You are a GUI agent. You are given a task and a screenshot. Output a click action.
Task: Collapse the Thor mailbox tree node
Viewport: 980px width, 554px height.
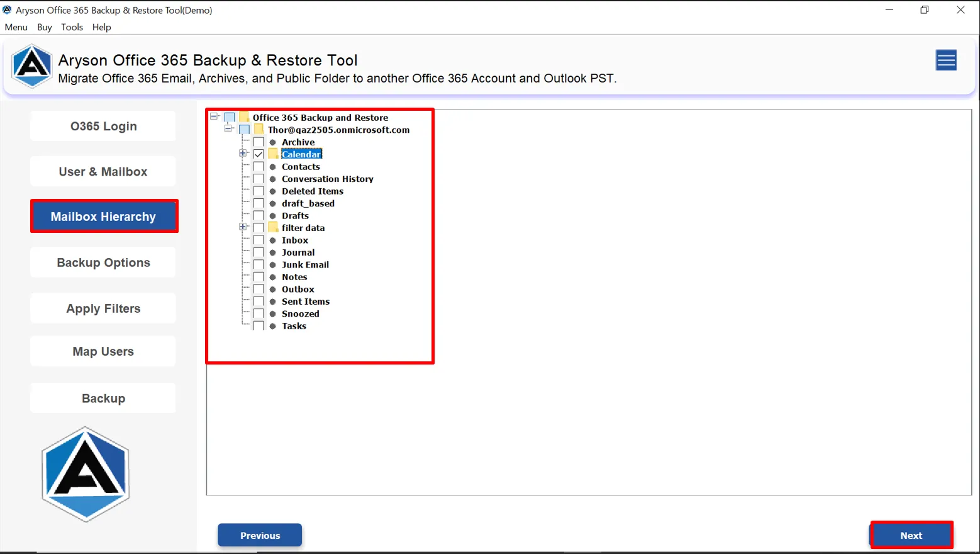(x=229, y=129)
